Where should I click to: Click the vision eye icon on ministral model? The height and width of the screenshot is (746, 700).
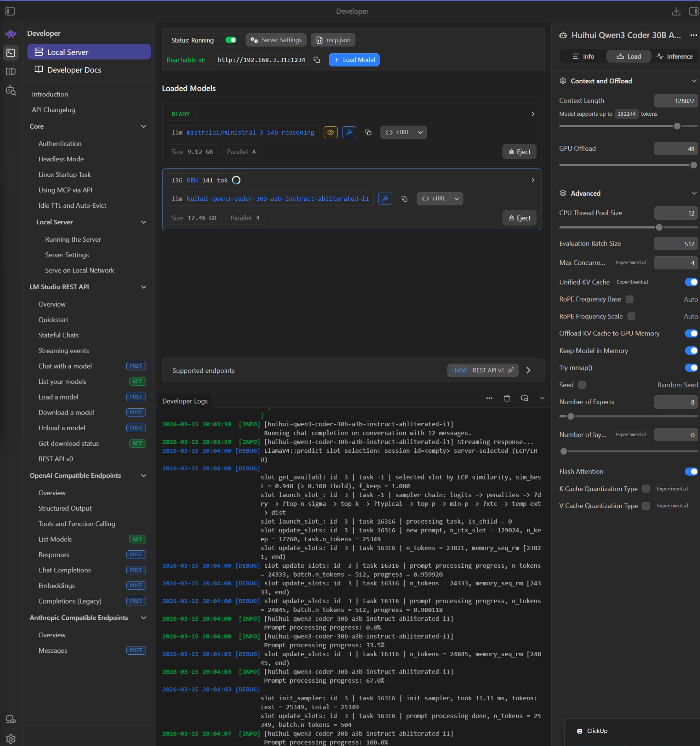pos(331,132)
